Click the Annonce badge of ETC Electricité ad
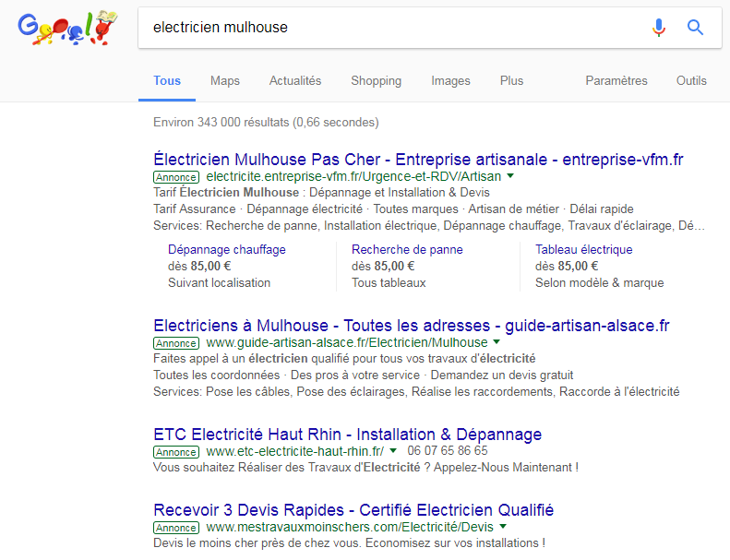 pyautogui.click(x=176, y=452)
